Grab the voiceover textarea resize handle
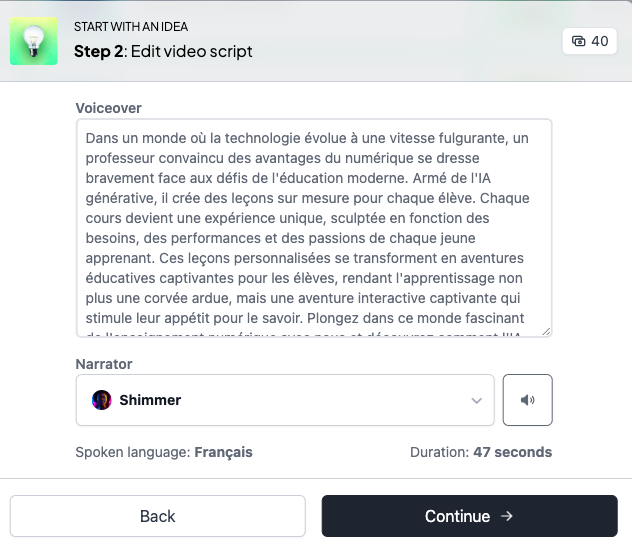 click(545, 330)
